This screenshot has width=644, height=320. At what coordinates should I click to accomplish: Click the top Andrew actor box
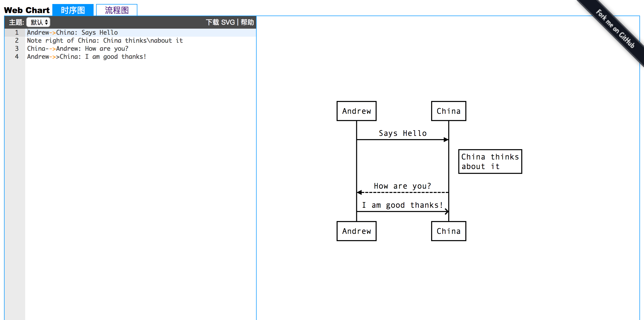pyautogui.click(x=356, y=111)
